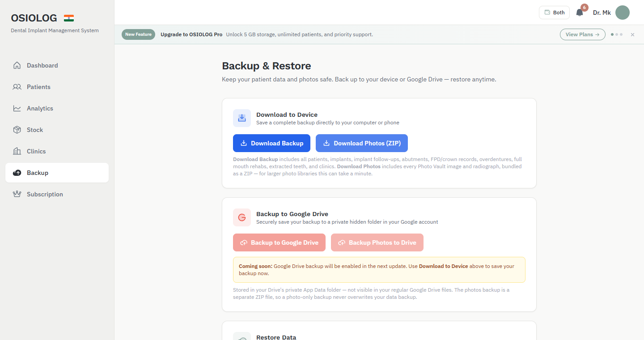Image resolution: width=644 pixels, height=340 pixels.
Task: Click the Dr. Mk profile avatar
Action: pos(623,13)
